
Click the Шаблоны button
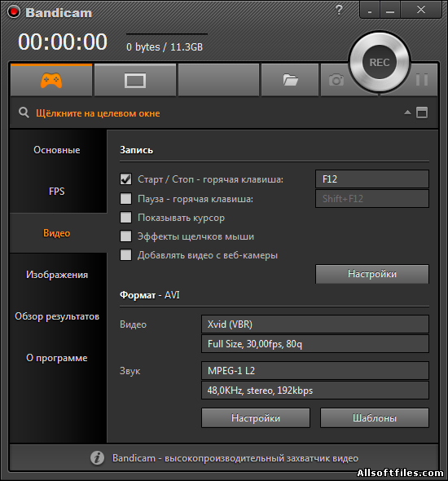(375, 417)
